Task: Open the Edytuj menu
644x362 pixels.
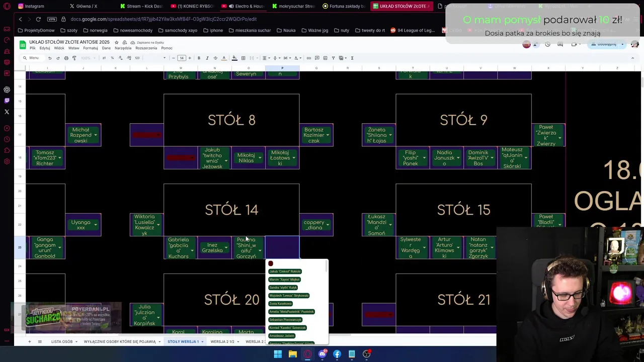Action: click(x=45, y=48)
